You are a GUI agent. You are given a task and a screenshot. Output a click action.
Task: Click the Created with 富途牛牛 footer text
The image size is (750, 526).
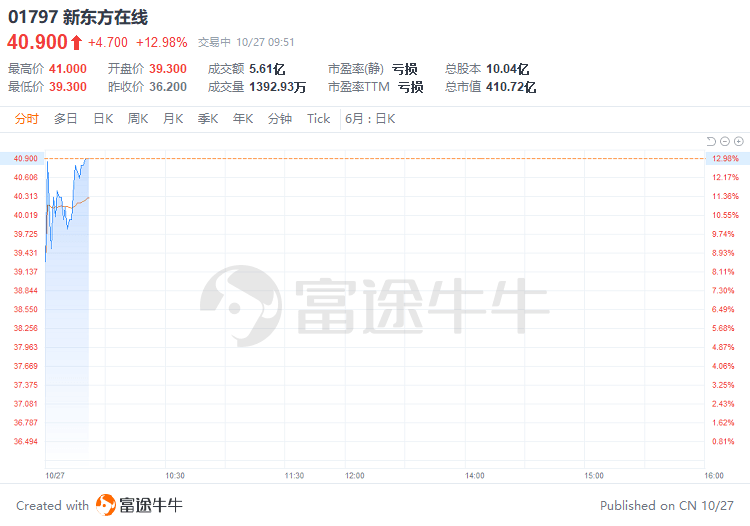click(x=99, y=505)
